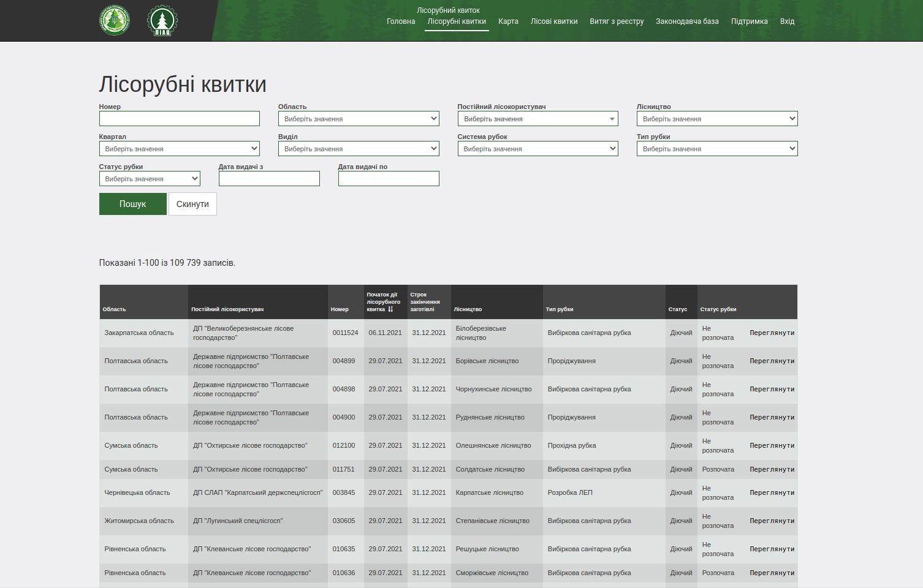The width and height of the screenshot is (923, 588).
Task: Open the Квартал dropdown
Action: click(x=180, y=149)
